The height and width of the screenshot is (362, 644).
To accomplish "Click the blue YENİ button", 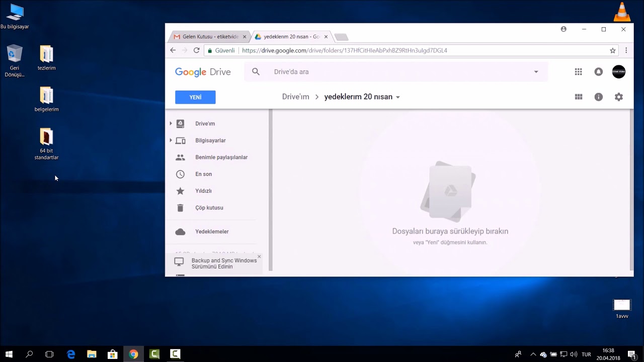I will click(195, 97).
